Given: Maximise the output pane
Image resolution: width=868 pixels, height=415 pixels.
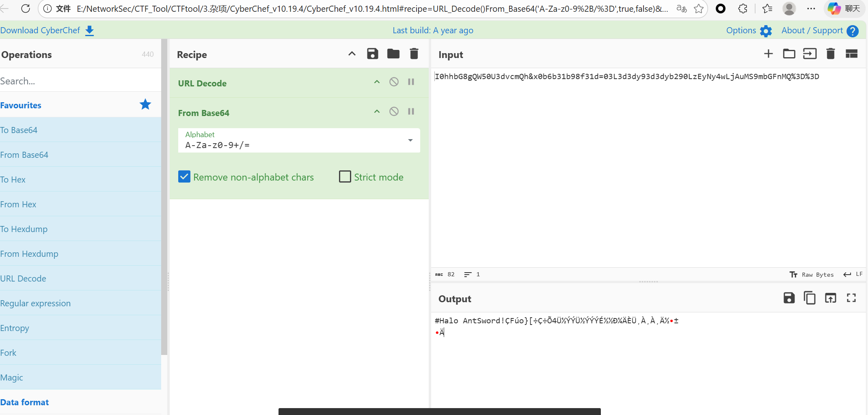Looking at the screenshot, I should (851, 298).
